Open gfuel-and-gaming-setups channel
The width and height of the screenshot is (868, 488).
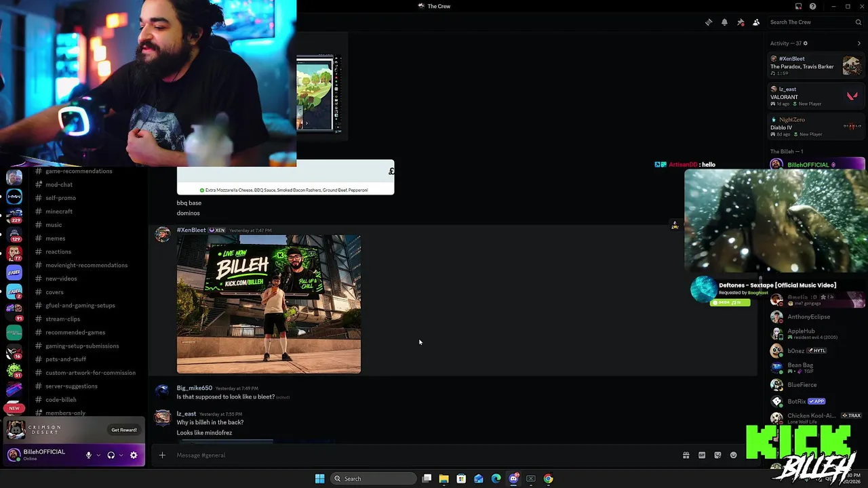pyautogui.click(x=80, y=306)
